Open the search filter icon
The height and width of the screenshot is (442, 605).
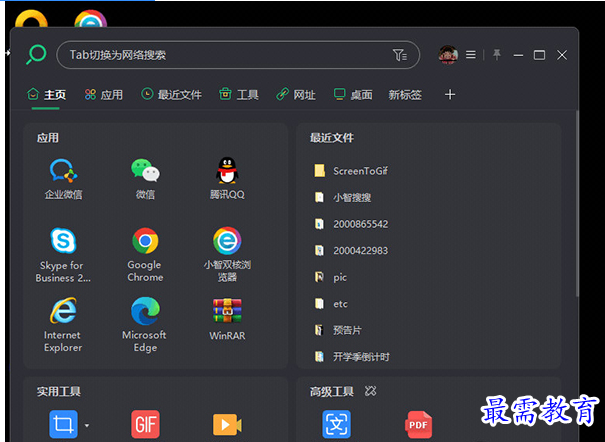(x=399, y=55)
